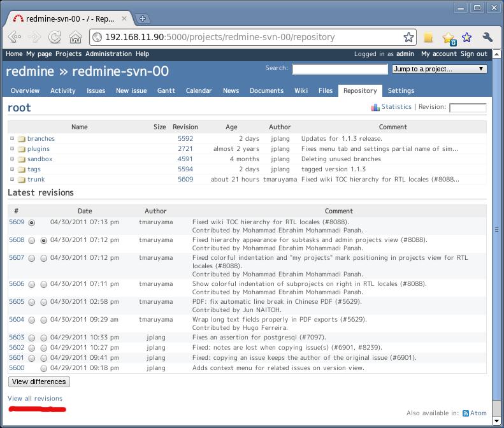Open the Issues tab
The width and height of the screenshot is (504, 428).
[x=96, y=90]
